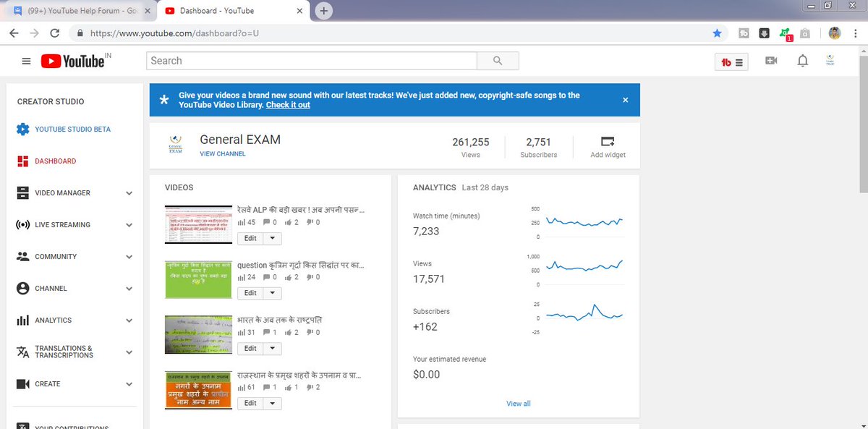Expand the Analytics section chevron
The width and height of the screenshot is (868, 429).
129,320
